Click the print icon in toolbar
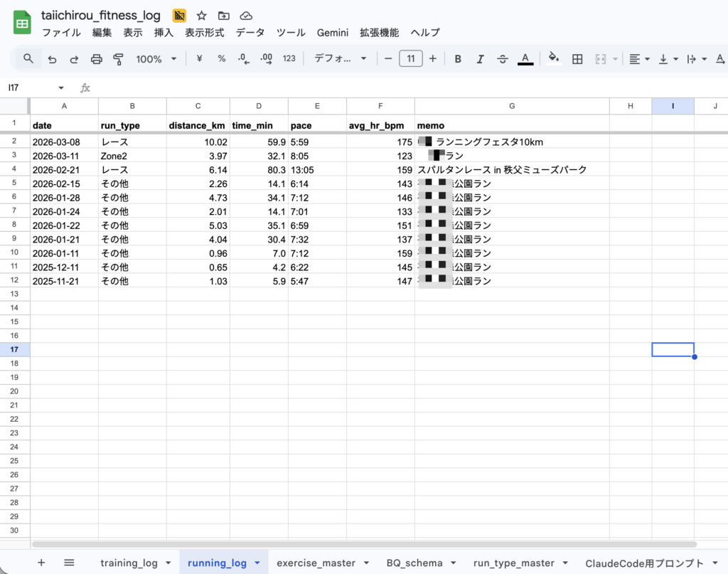 click(x=97, y=59)
